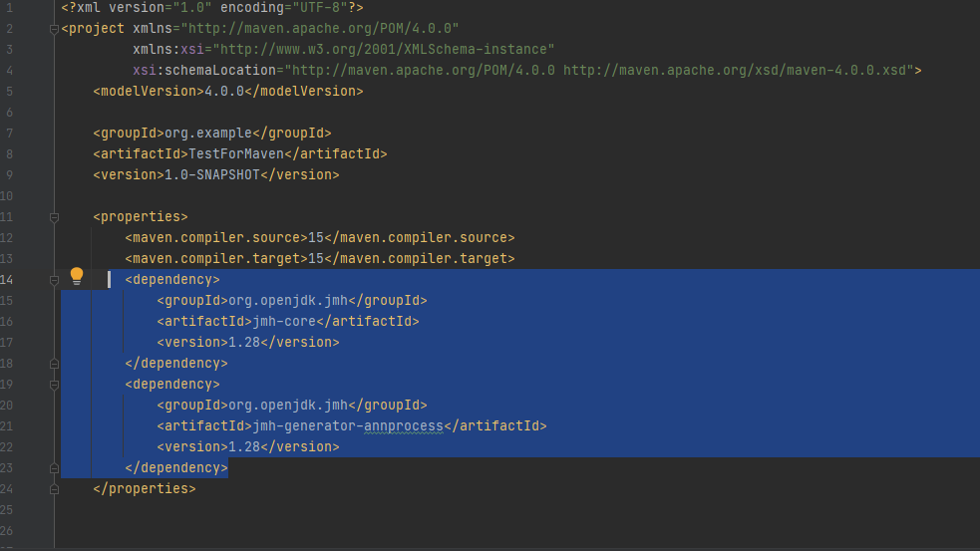
Task: Click fold end marker beside closing properties tag
Action: (x=54, y=488)
